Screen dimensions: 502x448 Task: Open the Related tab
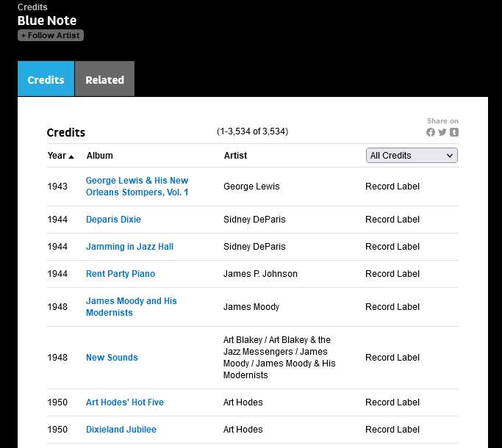(104, 80)
